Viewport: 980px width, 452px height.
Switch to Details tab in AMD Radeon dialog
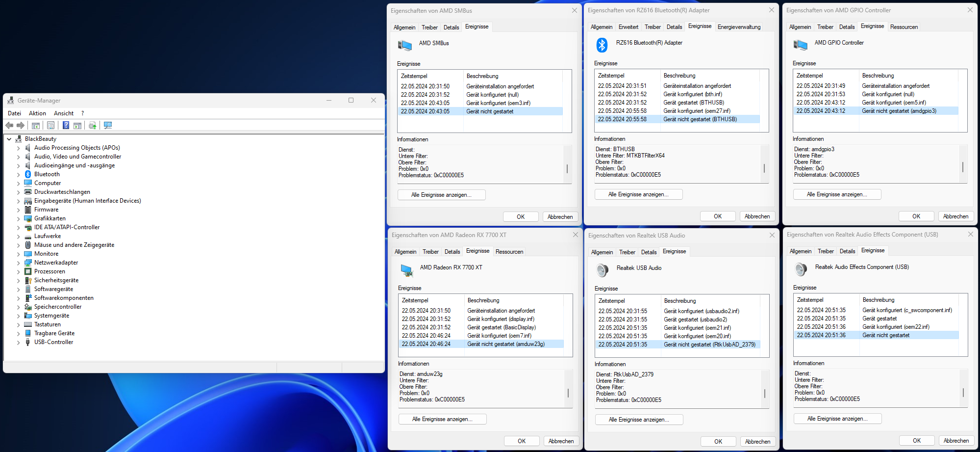pos(452,252)
